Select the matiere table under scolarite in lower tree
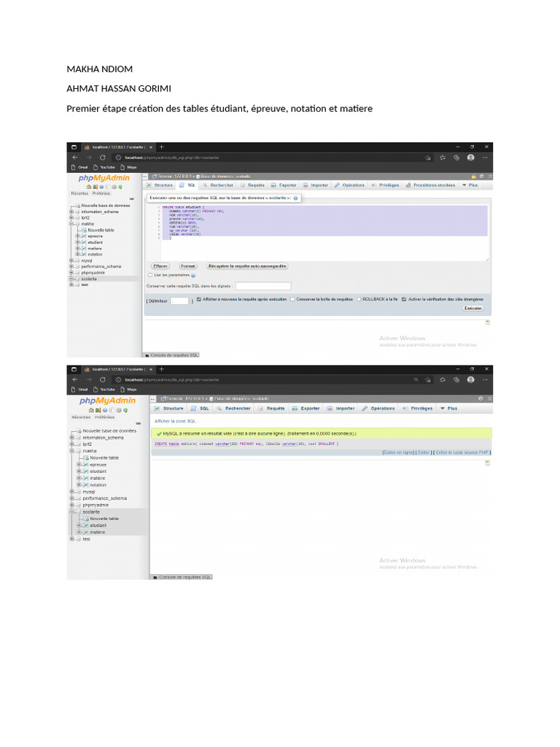 click(x=97, y=532)
